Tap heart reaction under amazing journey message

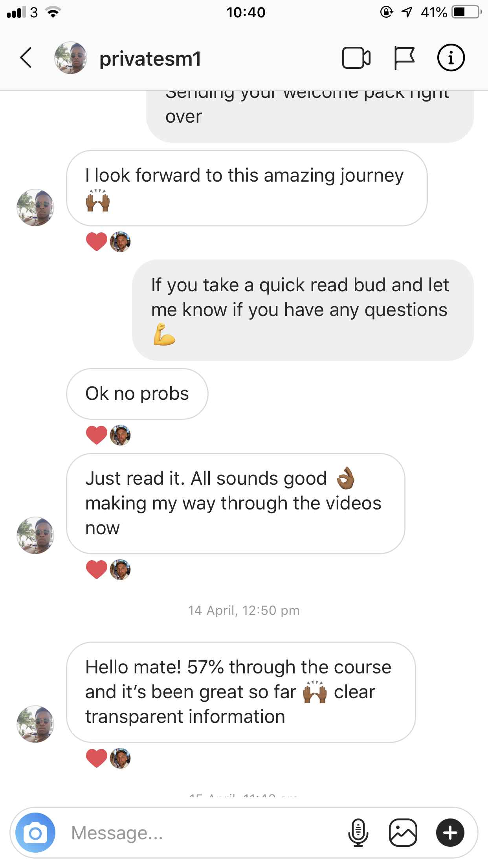[x=97, y=241]
